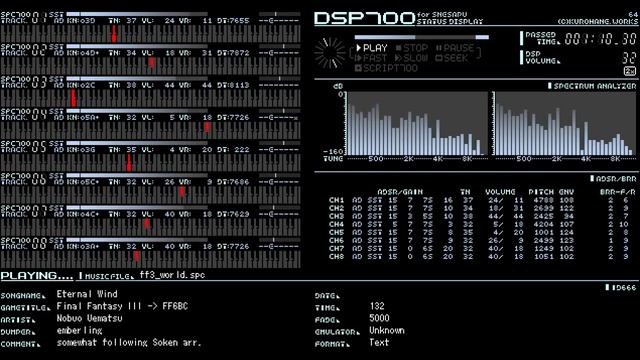Click the playback progress bar above PLAY
Viewport: 640px width, 360px height.
(422, 37)
